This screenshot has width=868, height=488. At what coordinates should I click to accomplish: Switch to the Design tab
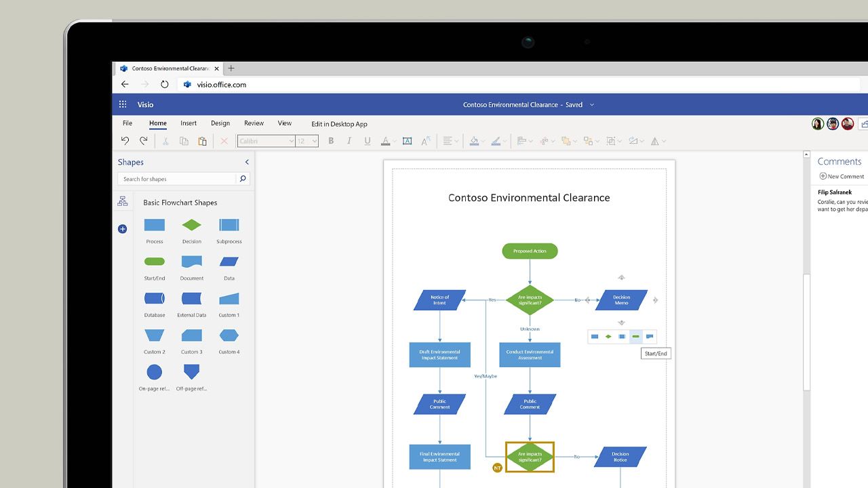[x=220, y=123]
